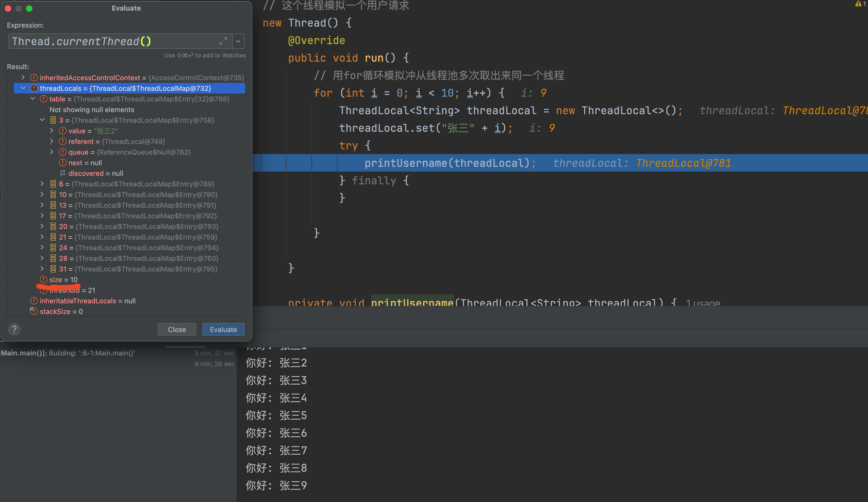Click 'Not showing null elements' note
The height and width of the screenshot is (502, 868).
click(92, 109)
